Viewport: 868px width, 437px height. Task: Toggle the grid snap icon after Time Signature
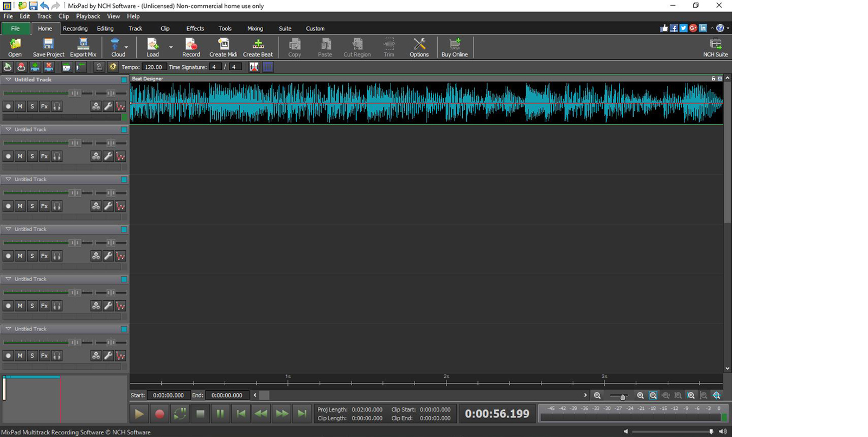268,67
